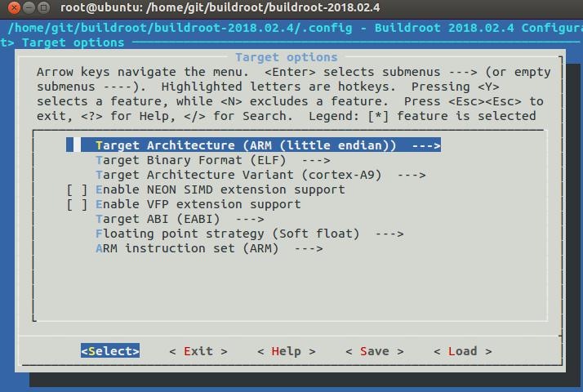Enable NEON SIMD extension support checkbox

77,189
